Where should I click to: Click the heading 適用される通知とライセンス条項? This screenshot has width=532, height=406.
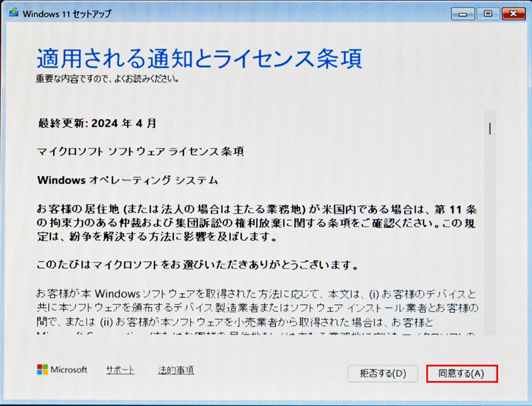pyautogui.click(x=199, y=59)
